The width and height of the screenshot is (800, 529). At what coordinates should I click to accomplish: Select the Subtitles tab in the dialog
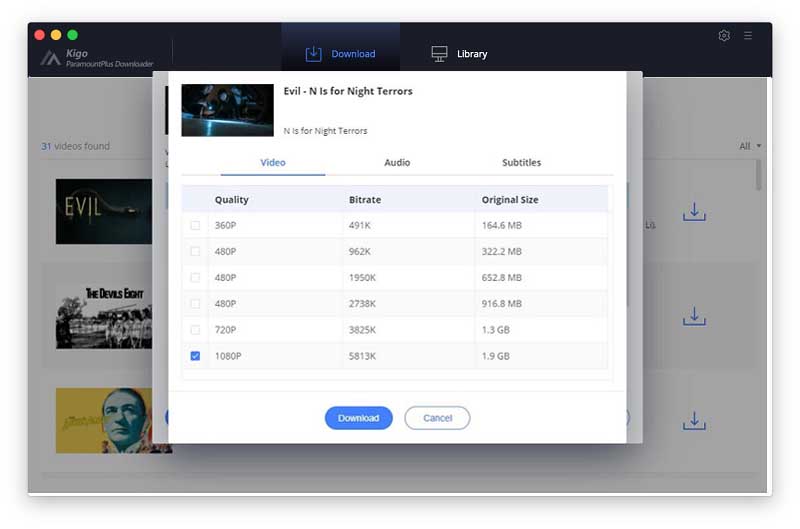[x=521, y=163]
